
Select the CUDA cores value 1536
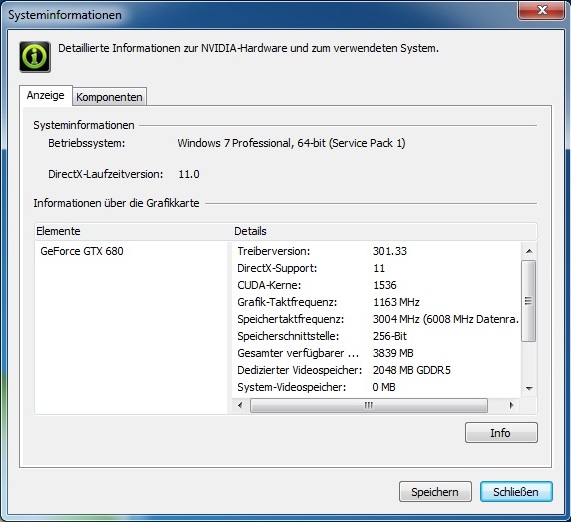pyautogui.click(x=385, y=285)
